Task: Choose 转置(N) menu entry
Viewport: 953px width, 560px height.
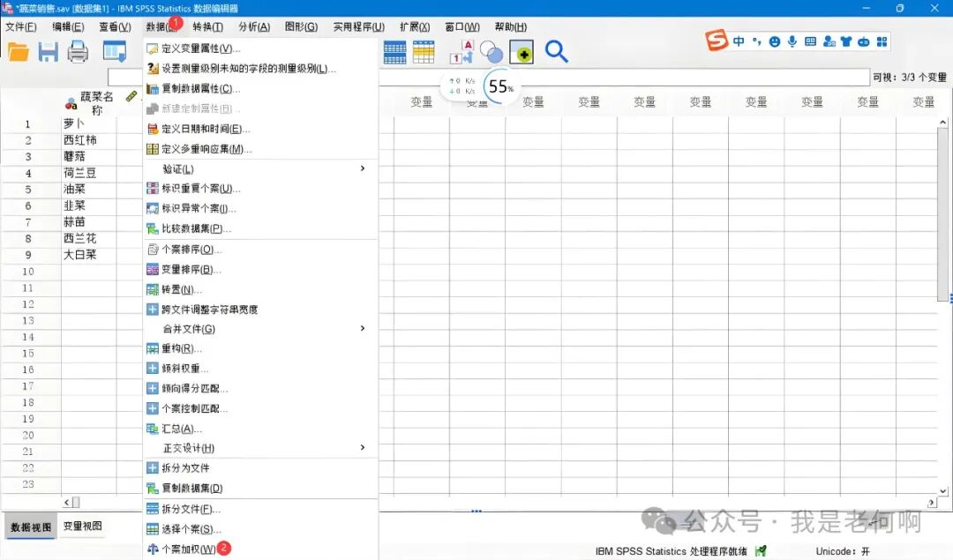Action: pyautogui.click(x=260, y=290)
